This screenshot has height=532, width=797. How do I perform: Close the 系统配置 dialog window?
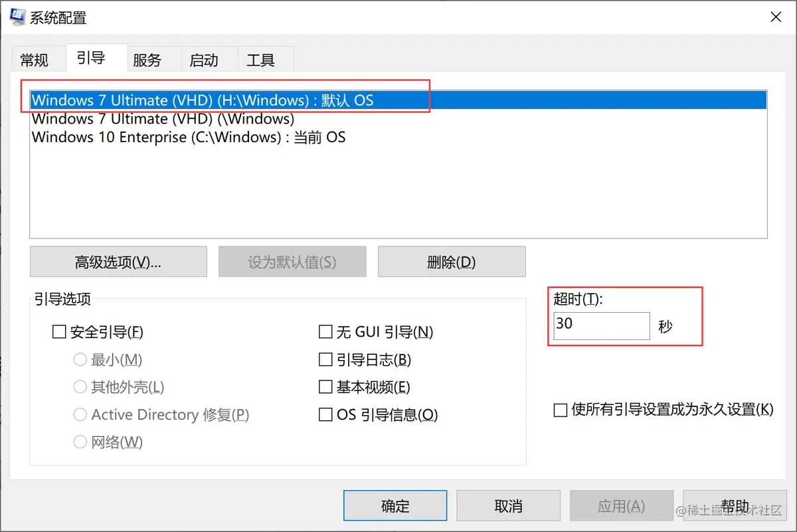click(776, 17)
